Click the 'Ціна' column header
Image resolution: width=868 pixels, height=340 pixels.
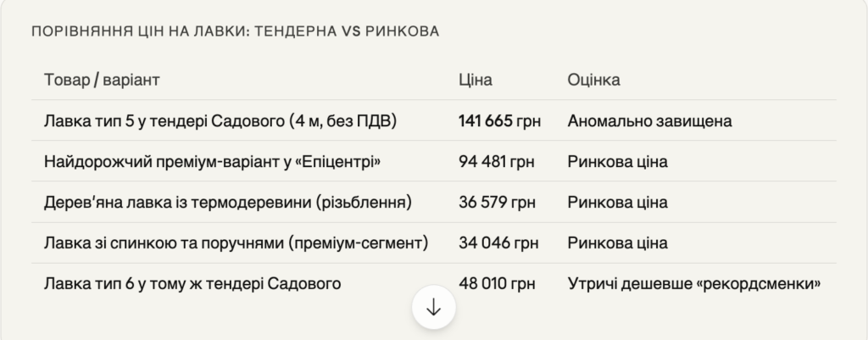pos(475,80)
